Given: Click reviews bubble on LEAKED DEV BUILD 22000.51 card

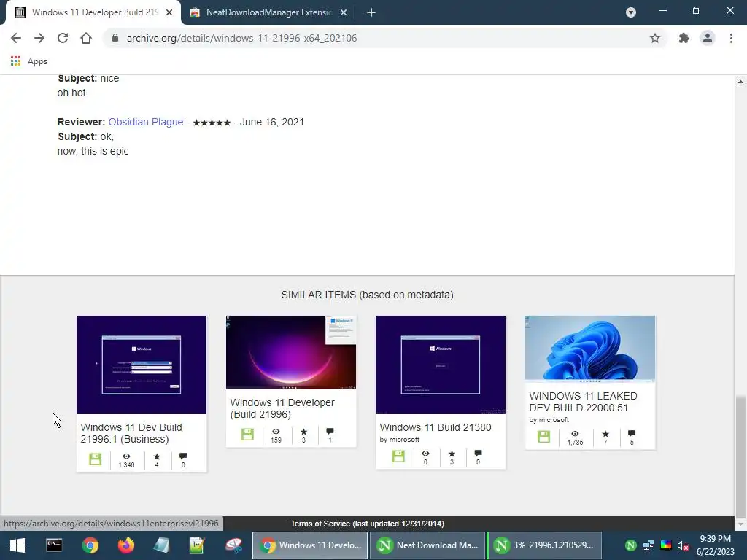Looking at the screenshot, I should (632, 434).
